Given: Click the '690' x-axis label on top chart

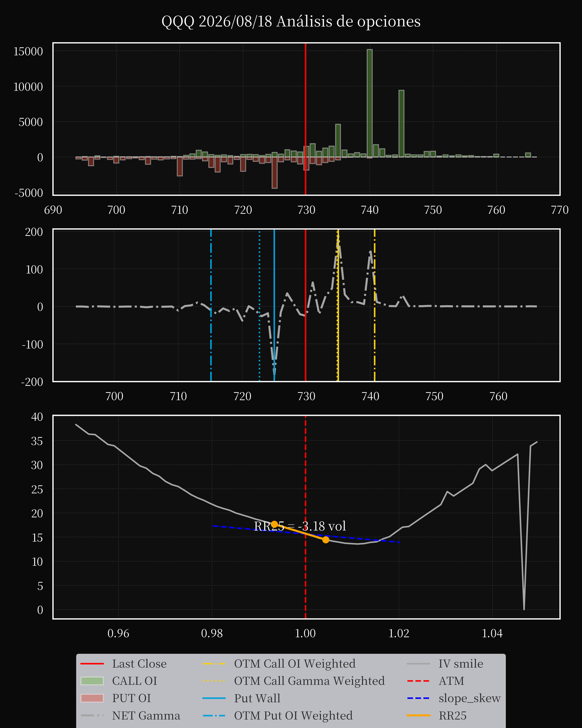Looking at the screenshot, I should (53, 210).
